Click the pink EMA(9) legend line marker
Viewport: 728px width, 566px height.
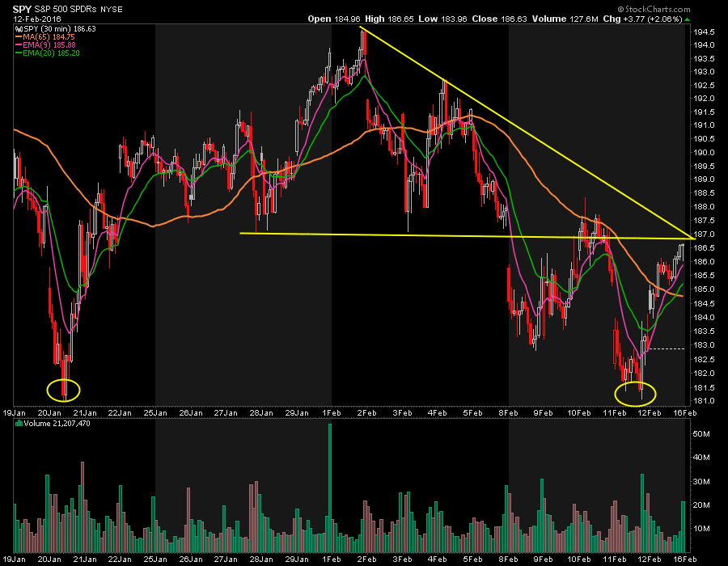tap(19, 45)
